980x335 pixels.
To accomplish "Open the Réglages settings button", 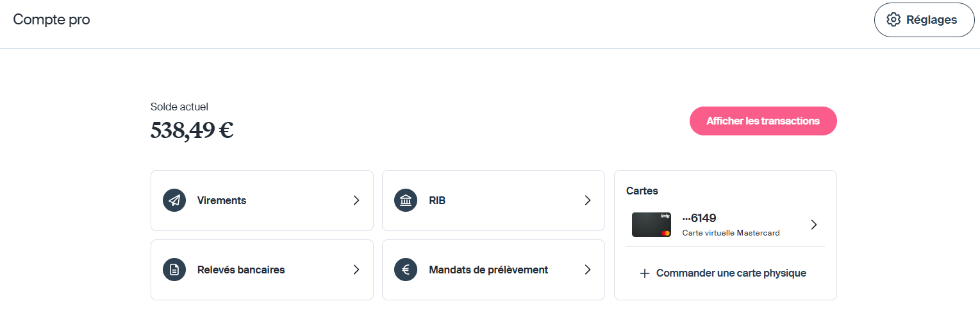I will click(x=924, y=20).
